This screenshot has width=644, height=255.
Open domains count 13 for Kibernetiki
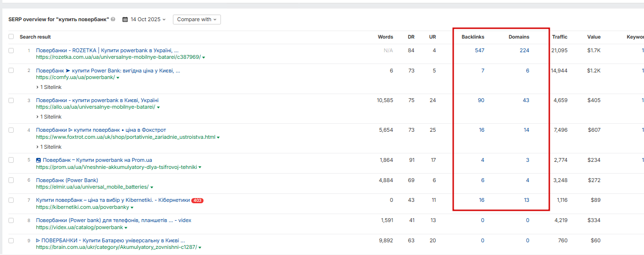pyautogui.click(x=526, y=200)
